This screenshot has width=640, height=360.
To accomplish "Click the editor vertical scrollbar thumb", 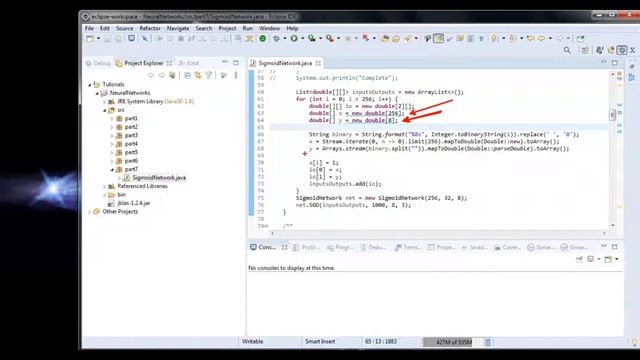I will point(612,115).
